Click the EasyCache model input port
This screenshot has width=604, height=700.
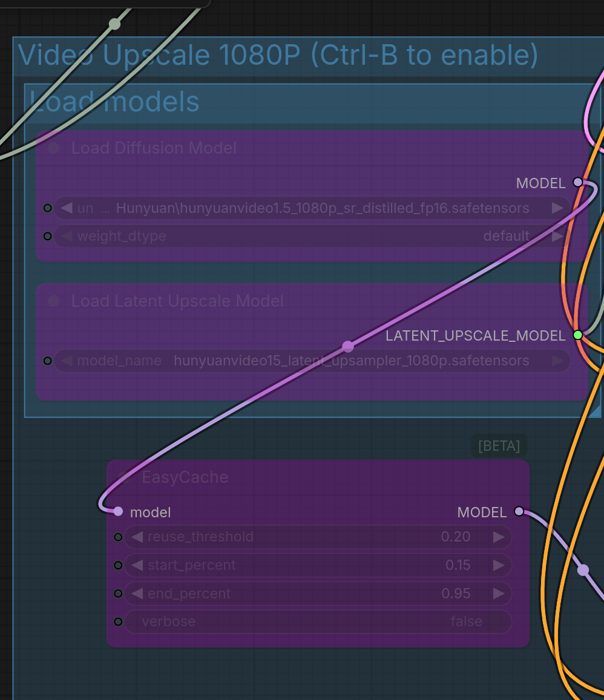[x=118, y=512]
